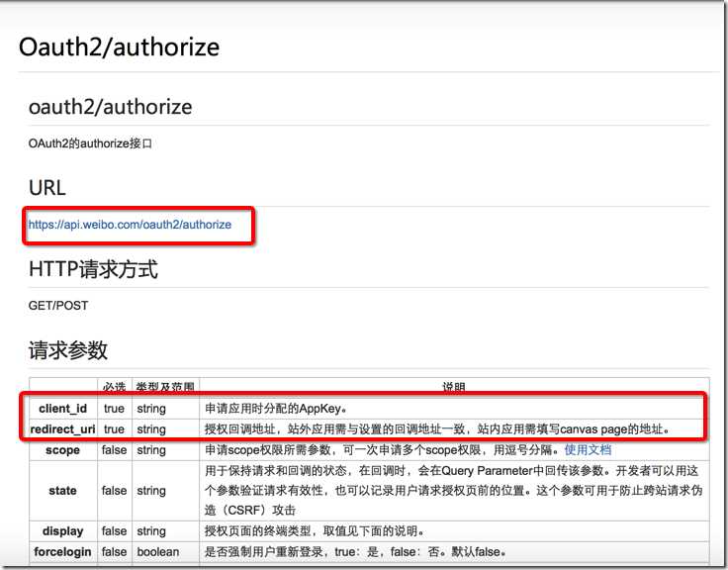Click the 'false' cell in forcelogin row
728x570 pixels.
[x=115, y=552]
